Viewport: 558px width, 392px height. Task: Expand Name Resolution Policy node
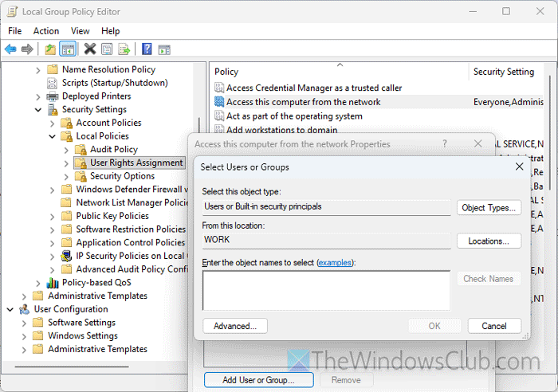point(38,70)
